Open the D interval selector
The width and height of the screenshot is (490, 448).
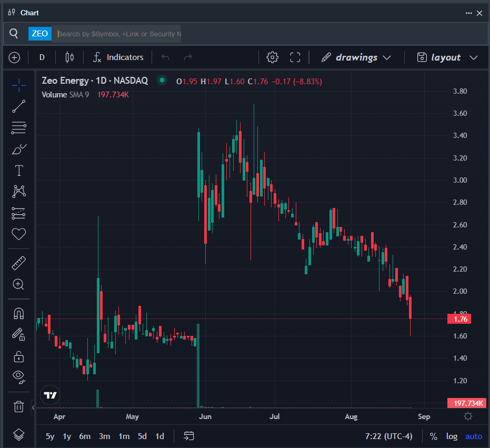coord(42,57)
